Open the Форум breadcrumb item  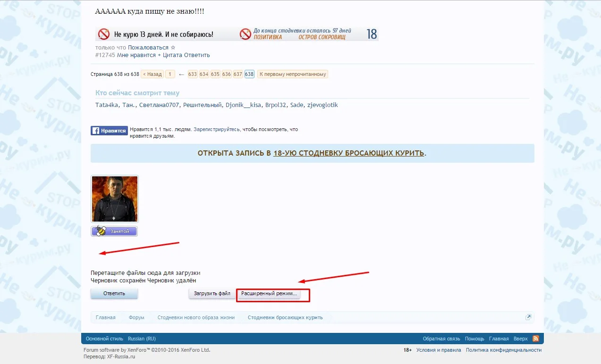tap(136, 317)
